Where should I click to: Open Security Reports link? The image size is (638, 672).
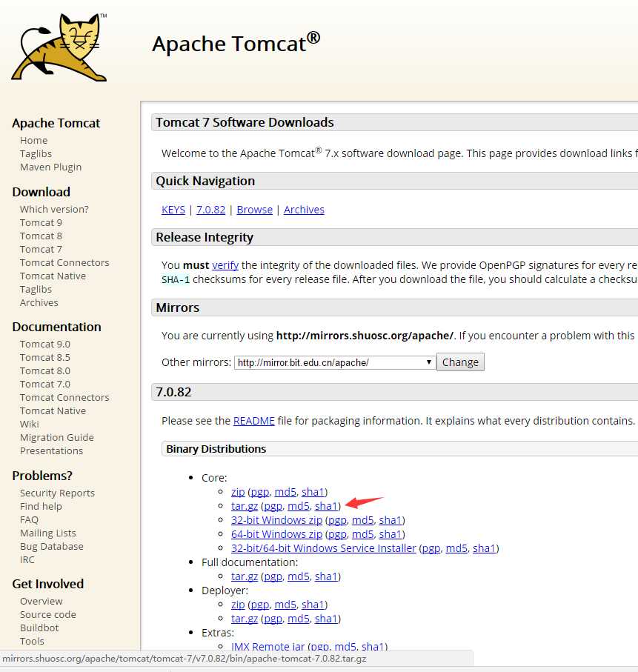(57, 493)
